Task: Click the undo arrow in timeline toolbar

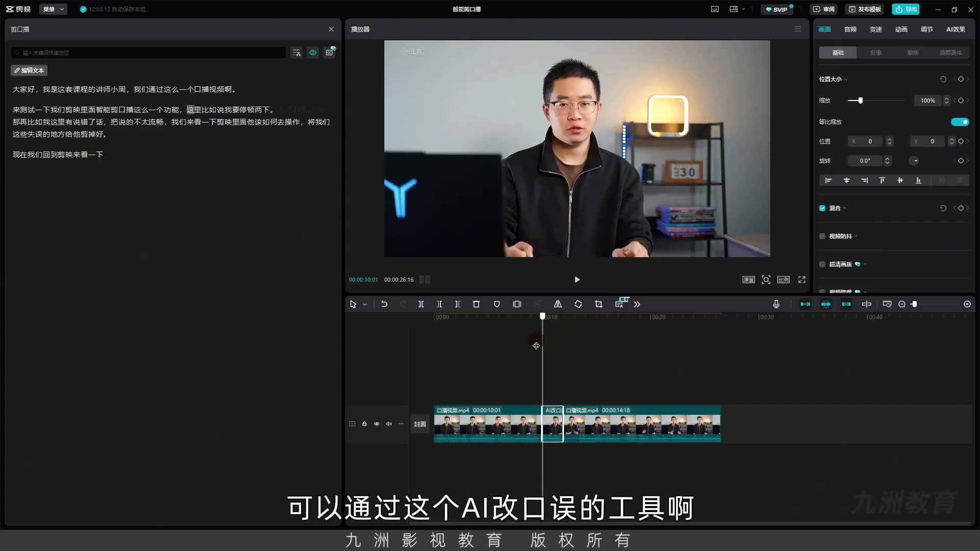Action: pyautogui.click(x=384, y=304)
